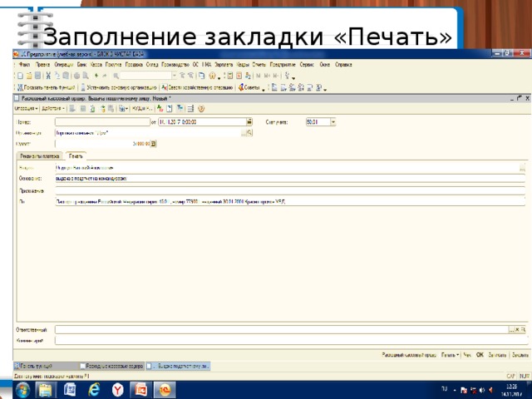
Task: Open the Банк menu
Action: coord(81,65)
